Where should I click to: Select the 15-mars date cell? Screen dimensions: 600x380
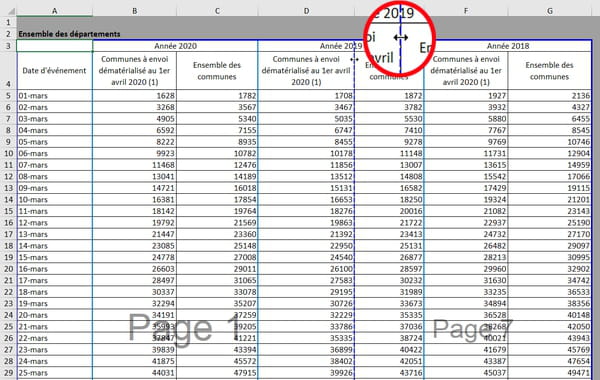(x=54, y=257)
